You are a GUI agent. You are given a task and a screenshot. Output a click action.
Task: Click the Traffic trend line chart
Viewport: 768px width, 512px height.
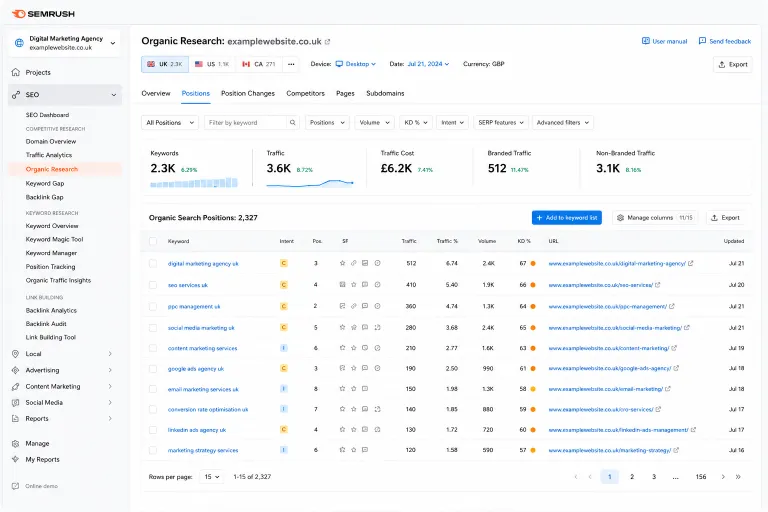pos(310,183)
